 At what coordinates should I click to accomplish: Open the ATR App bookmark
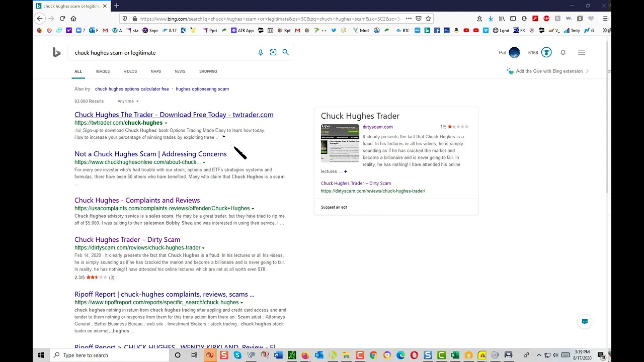coord(243,30)
